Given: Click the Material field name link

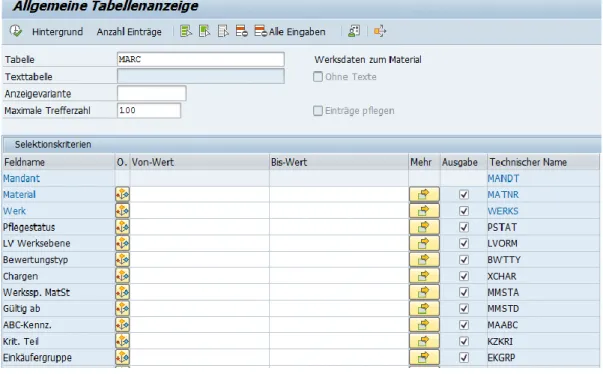Looking at the screenshot, I should (19, 194).
